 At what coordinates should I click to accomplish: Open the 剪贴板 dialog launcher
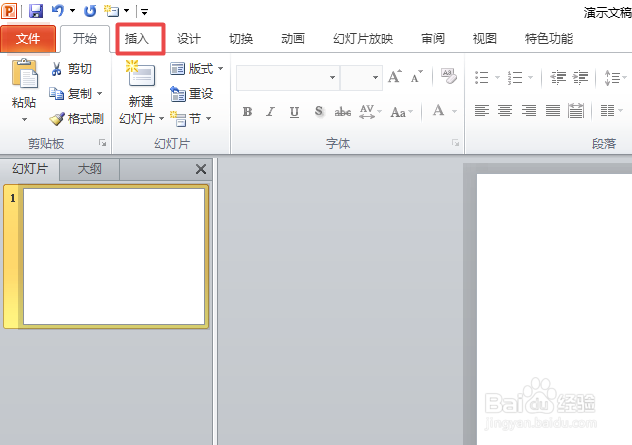102,143
